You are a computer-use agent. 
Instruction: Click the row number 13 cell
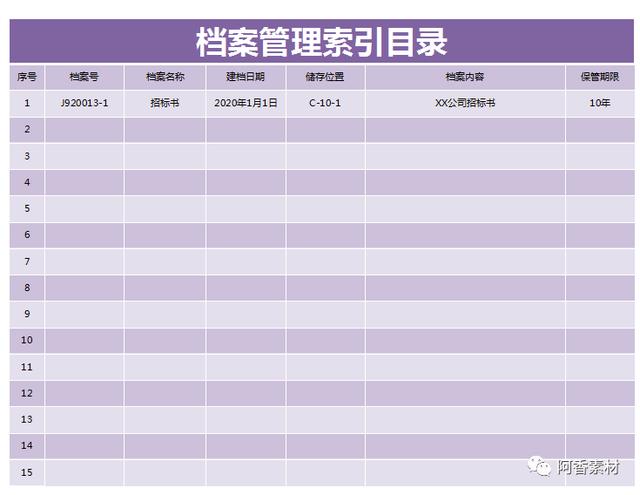click(27, 420)
